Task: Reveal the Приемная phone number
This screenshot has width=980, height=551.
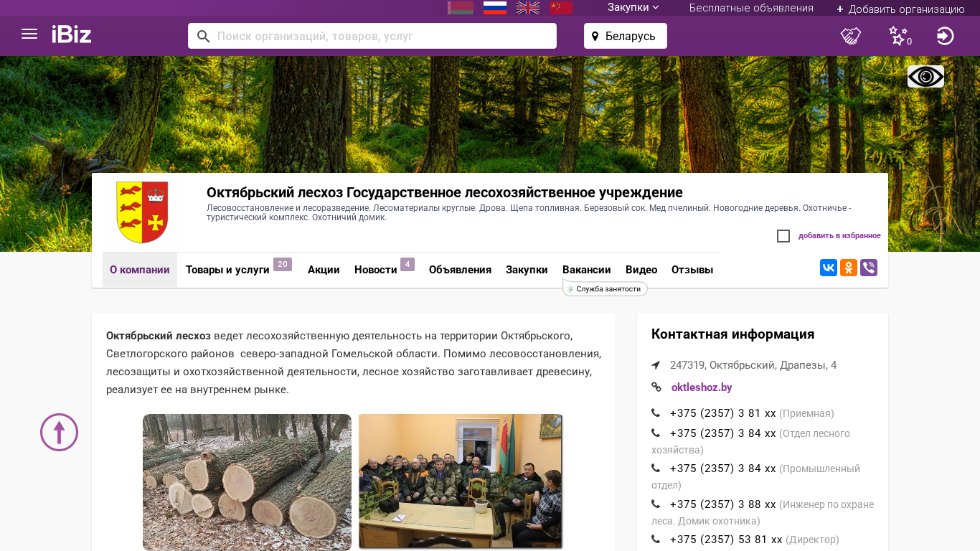Action: point(722,413)
